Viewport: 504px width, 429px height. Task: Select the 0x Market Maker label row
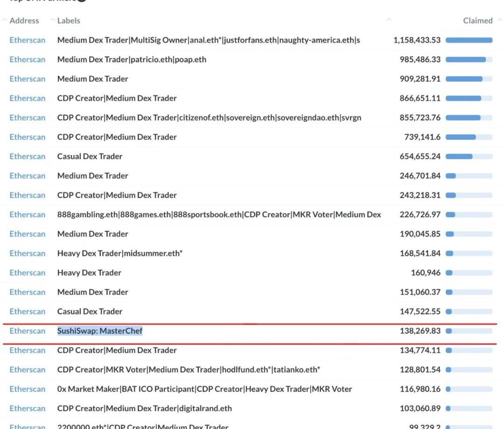[204, 389]
